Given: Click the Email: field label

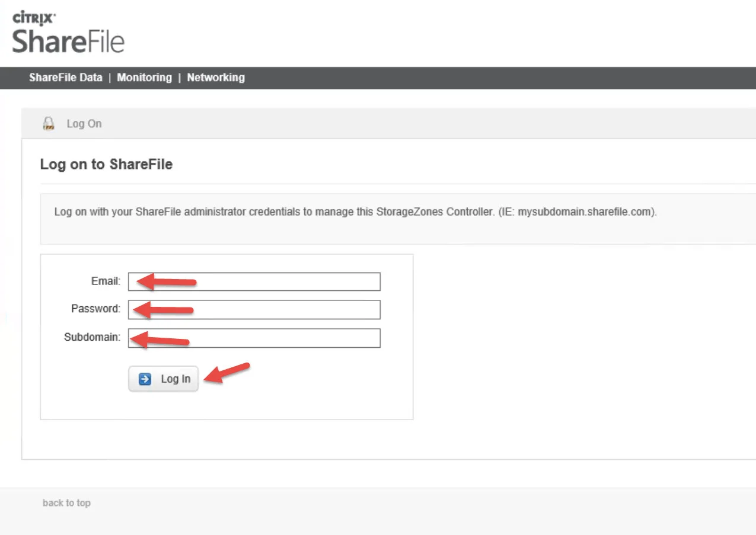Looking at the screenshot, I should pos(106,281).
